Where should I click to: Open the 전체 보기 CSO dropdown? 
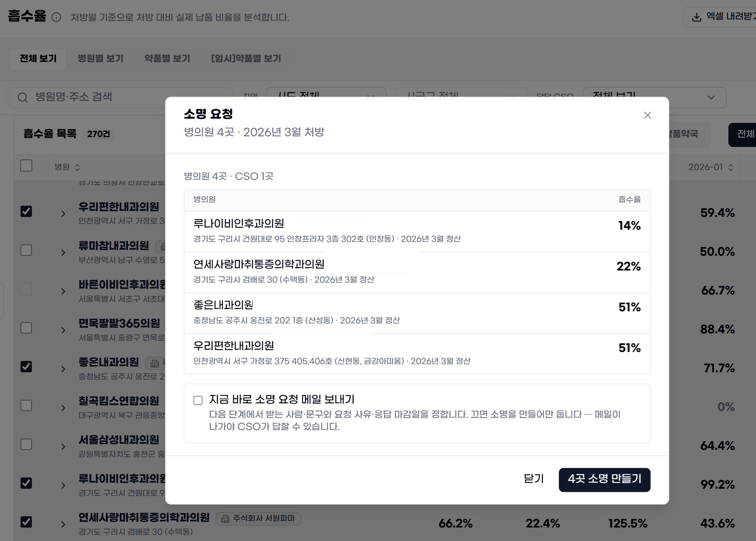click(654, 98)
